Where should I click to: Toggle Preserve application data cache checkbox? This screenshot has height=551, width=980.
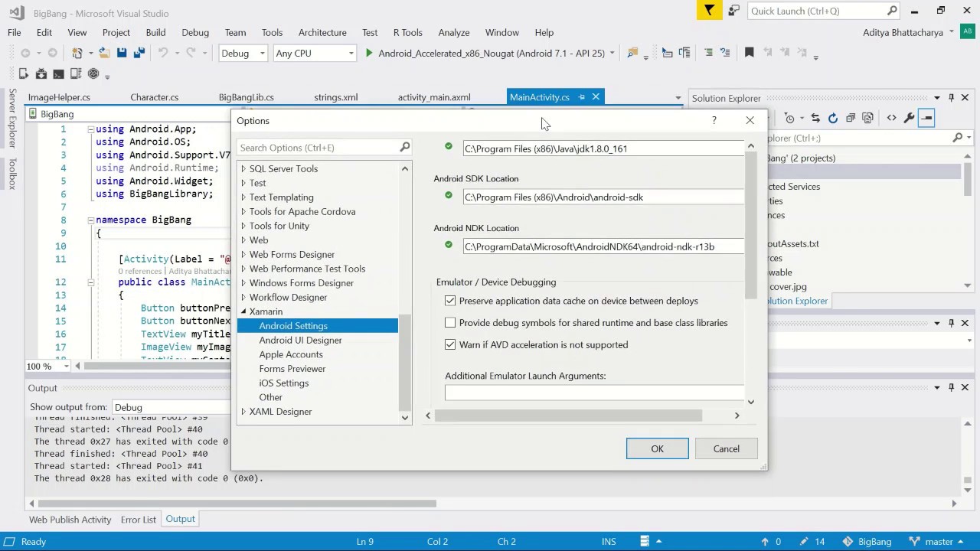coord(450,301)
